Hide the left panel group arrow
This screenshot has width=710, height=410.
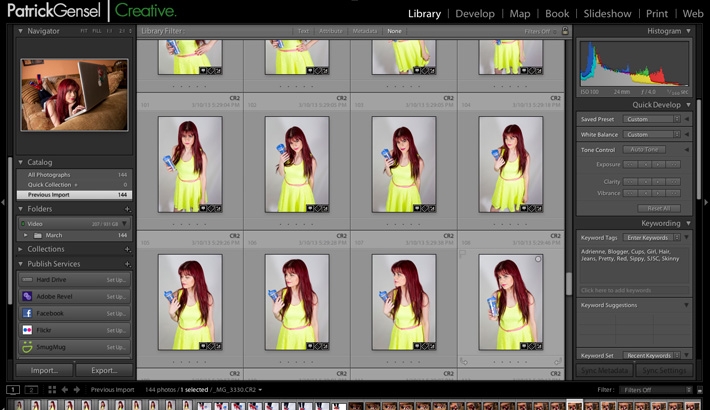tap(3, 203)
